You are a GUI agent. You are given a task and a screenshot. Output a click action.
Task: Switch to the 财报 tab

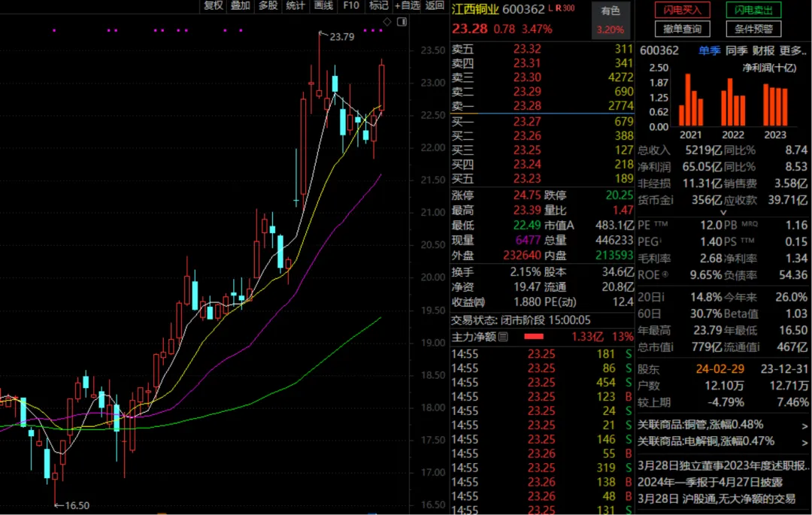pyautogui.click(x=763, y=50)
